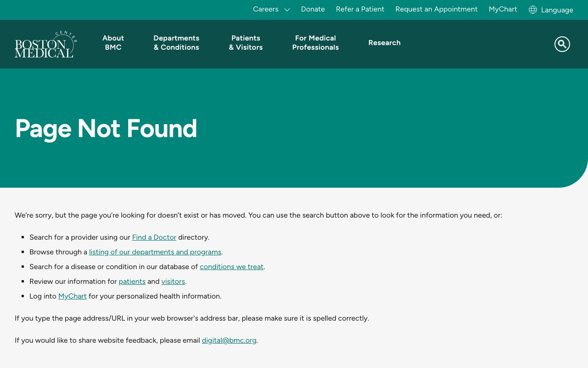
Task: Open MyChart in the top bar
Action: [x=503, y=9]
